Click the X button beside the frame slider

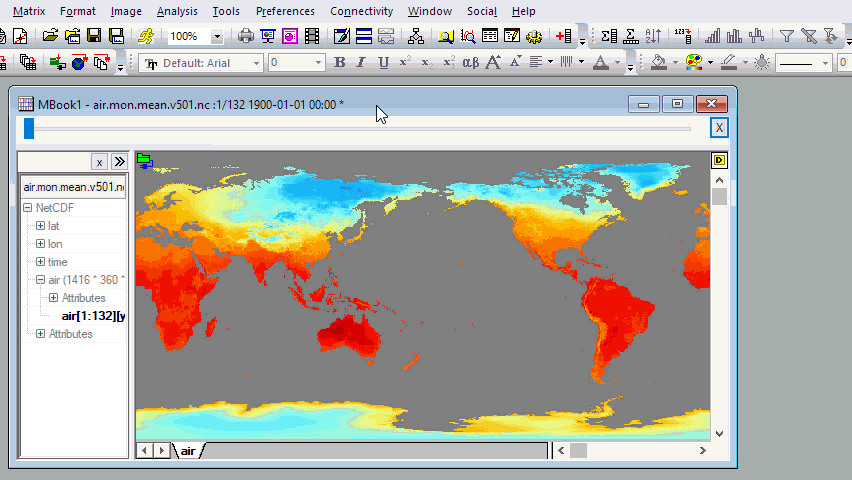(718, 127)
